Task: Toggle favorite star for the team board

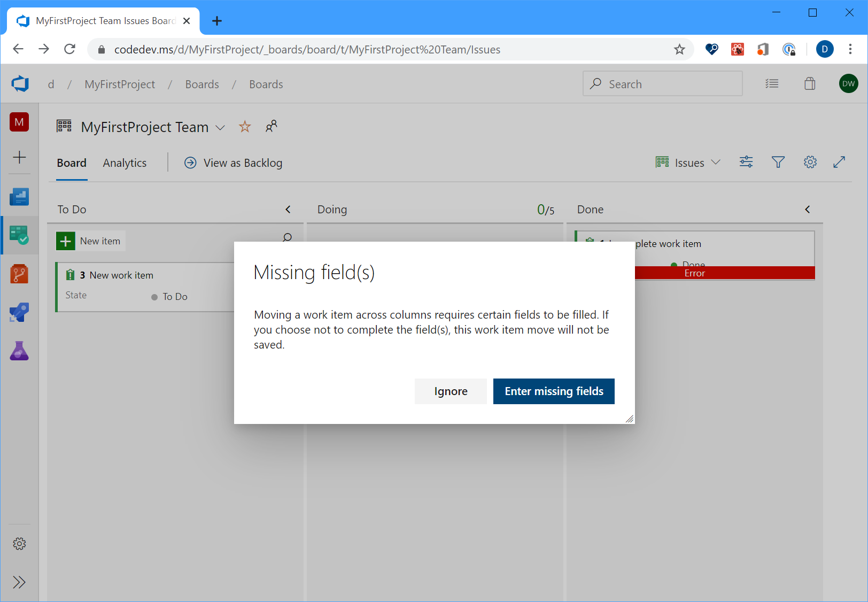Action: (x=245, y=127)
